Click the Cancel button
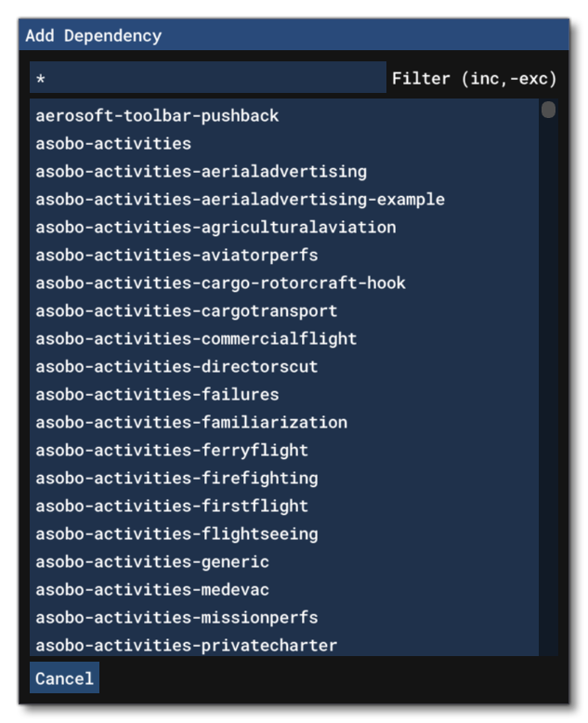Screen dimensions: 588x723 click(x=64, y=678)
